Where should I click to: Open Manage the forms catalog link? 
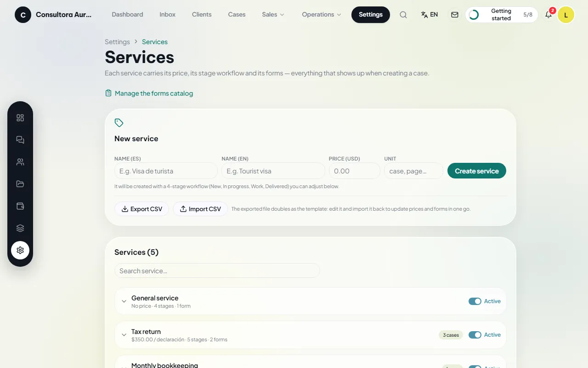(x=149, y=93)
